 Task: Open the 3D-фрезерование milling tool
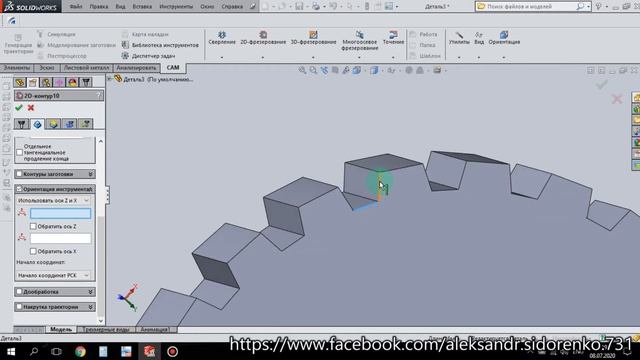click(x=313, y=38)
